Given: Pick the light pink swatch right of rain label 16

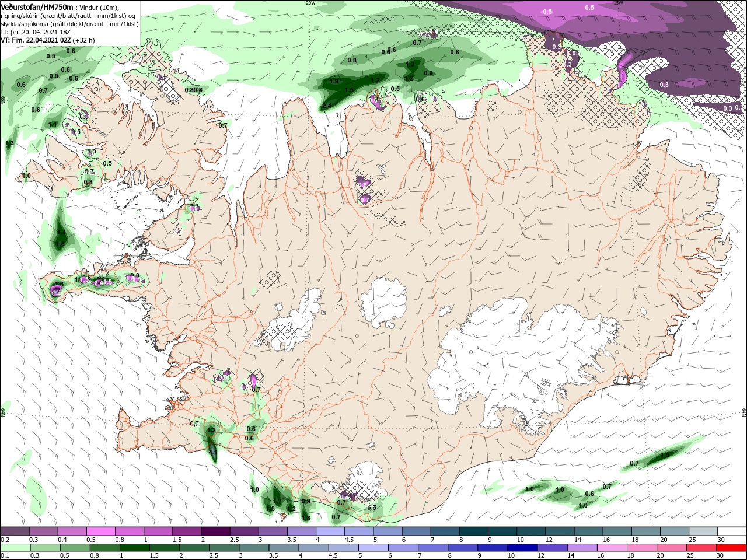Looking at the screenshot, I should (612, 548).
